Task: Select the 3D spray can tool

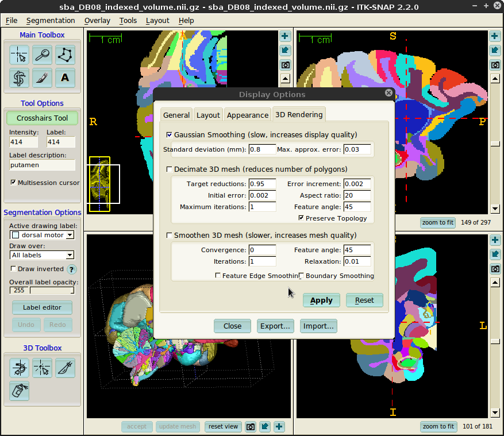Action: (x=20, y=391)
